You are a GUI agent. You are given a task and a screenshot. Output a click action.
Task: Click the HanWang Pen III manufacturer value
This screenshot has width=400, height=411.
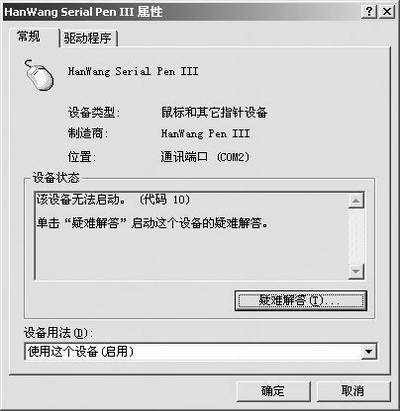point(205,134)
